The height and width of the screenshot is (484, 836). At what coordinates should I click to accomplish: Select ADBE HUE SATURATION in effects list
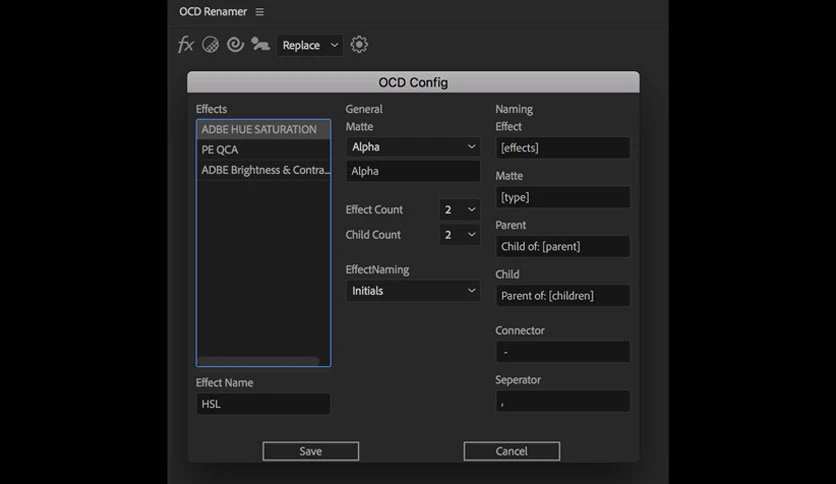(263, 130)
